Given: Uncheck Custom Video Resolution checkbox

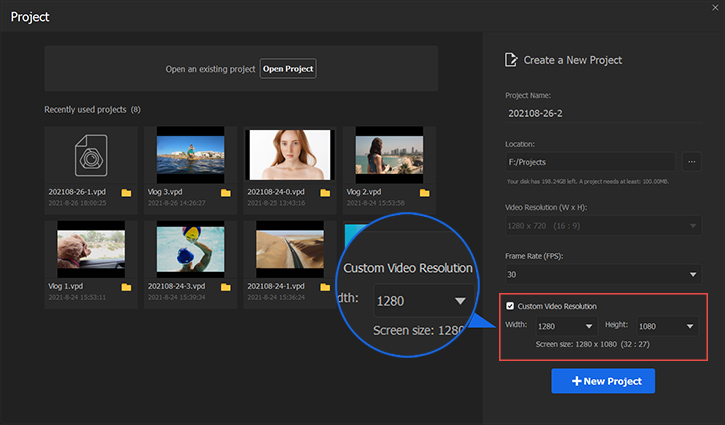Looking at the screenshot, I should (x=512, y=306).
